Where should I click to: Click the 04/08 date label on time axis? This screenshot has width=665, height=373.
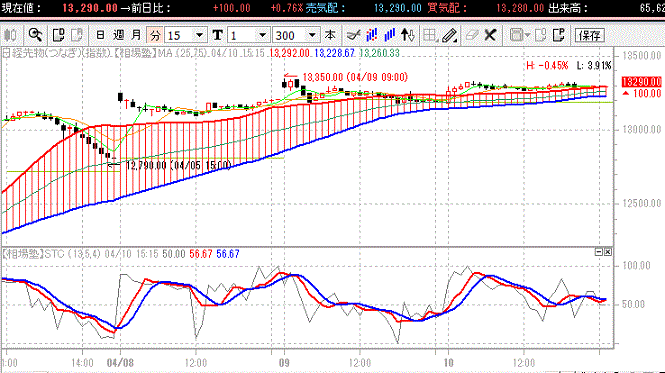pos(120,363)
